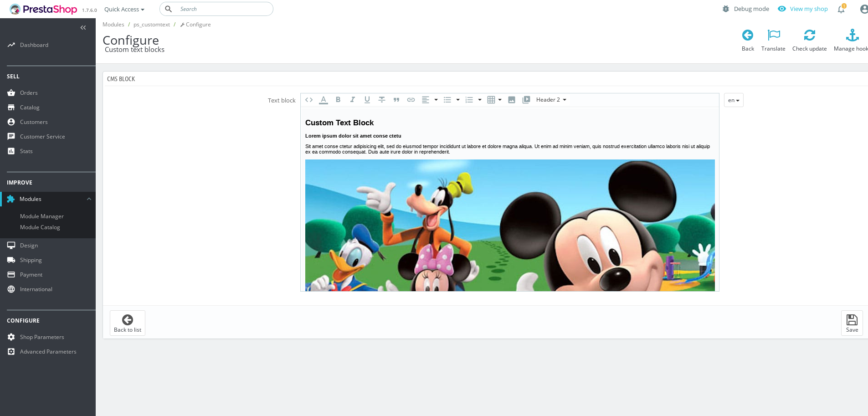Click Back to list button
The width and height of the screenshot is (868, 416).
128,323
